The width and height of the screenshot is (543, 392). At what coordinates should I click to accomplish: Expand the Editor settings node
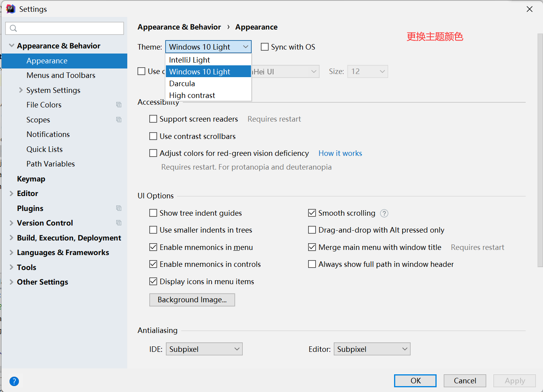(11, 193)
